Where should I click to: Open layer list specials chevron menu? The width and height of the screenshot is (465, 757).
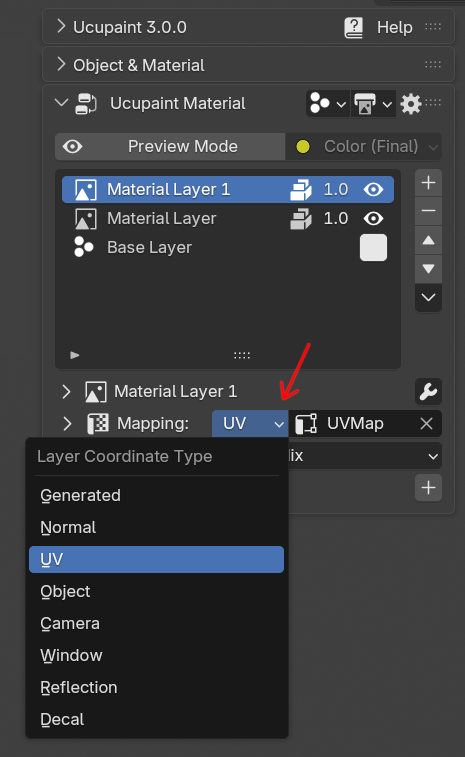(x=428, y=297)
